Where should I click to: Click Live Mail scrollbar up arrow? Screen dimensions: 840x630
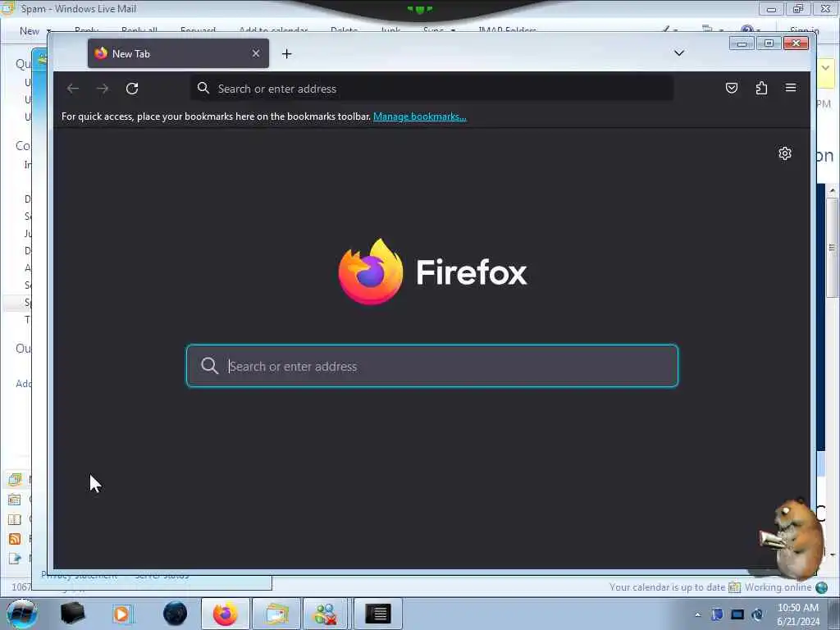(x=832, y=190)
